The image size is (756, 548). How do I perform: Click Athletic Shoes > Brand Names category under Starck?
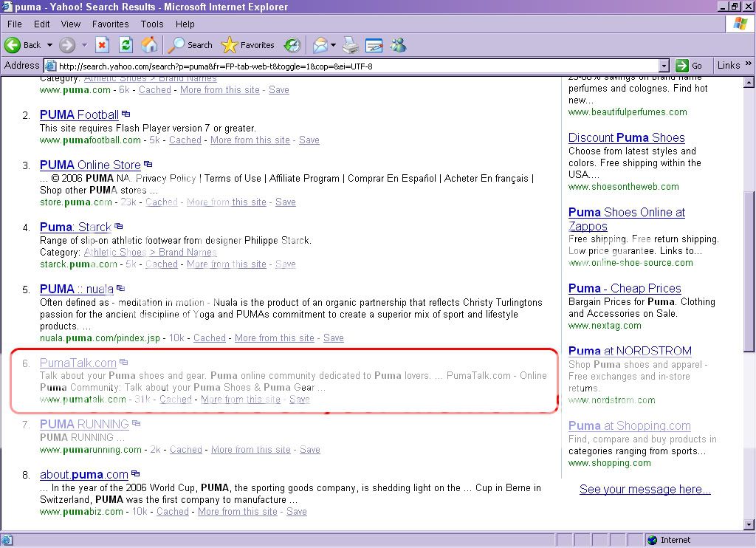151,252
